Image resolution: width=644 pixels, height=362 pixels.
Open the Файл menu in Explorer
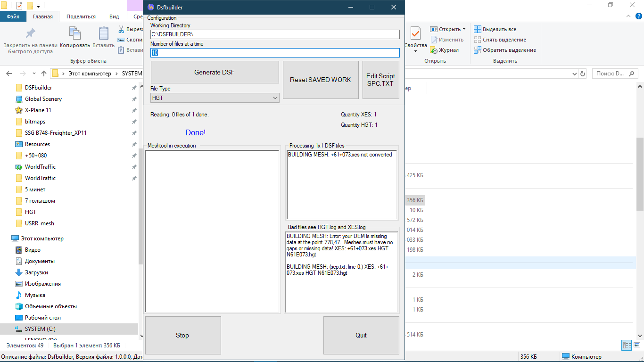(x=13, y=16)
